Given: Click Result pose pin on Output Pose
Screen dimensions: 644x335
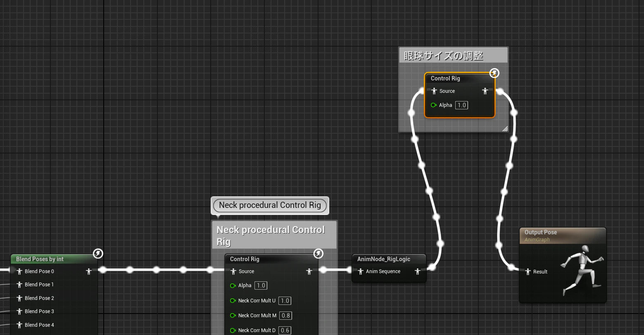Looking at the screenshot, I should coord(528,272).
